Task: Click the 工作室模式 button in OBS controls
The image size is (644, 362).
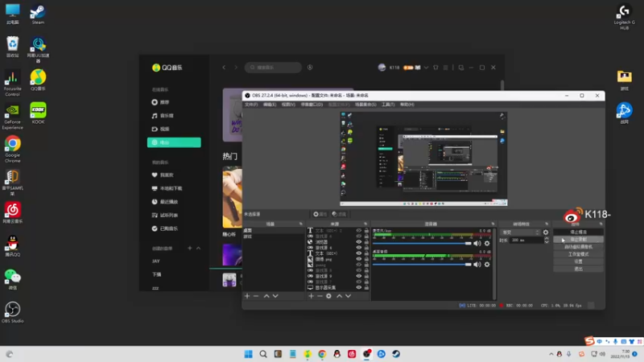Action: pyautogui.click(x=578, y=254)
